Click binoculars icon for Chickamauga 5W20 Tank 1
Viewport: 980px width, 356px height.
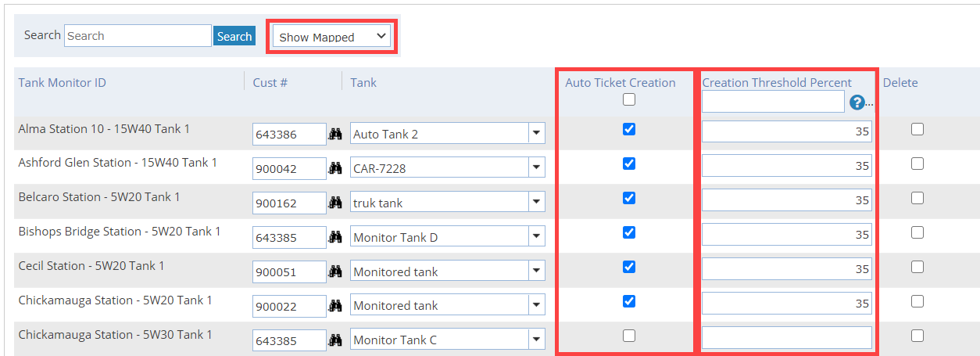pos(336,306)
